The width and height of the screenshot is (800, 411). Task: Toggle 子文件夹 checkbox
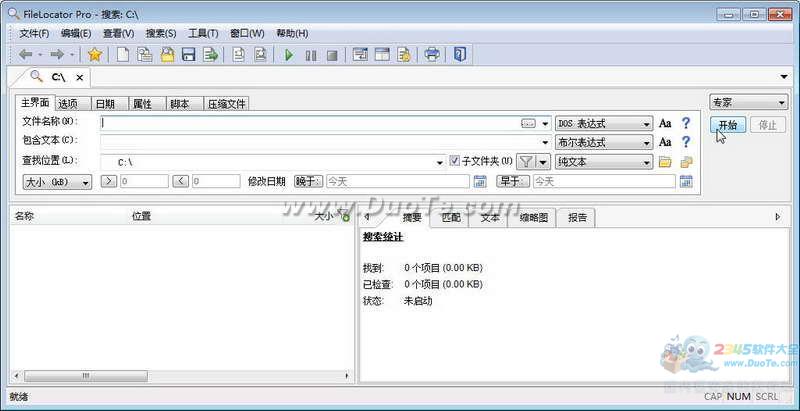pos(455,161)
